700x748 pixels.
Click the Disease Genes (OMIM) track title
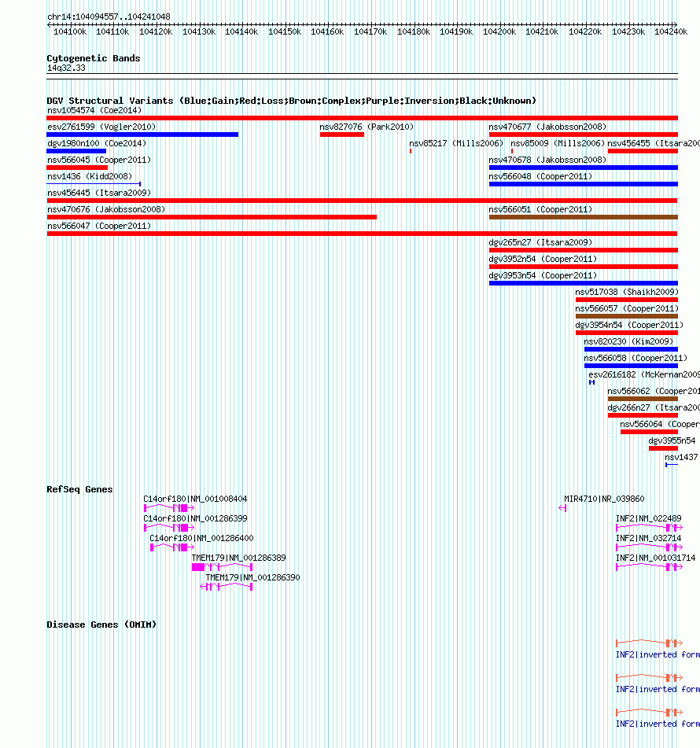[x=101, y=625]
